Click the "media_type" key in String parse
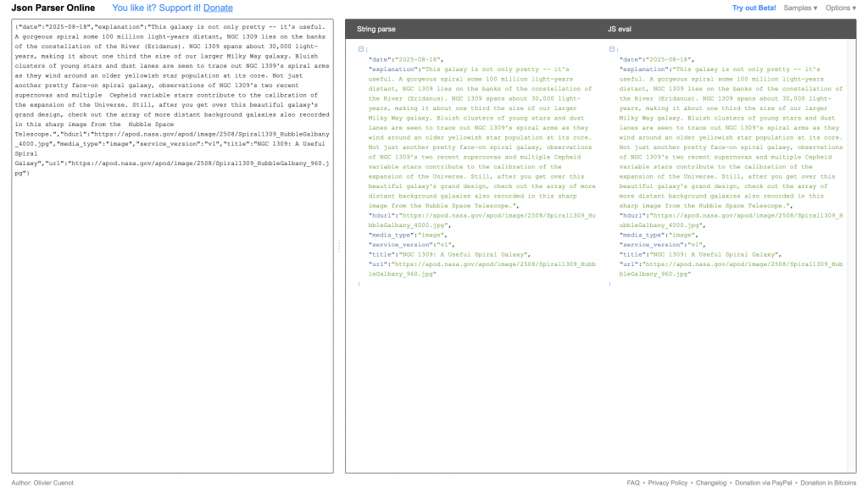 pos(392,235)
